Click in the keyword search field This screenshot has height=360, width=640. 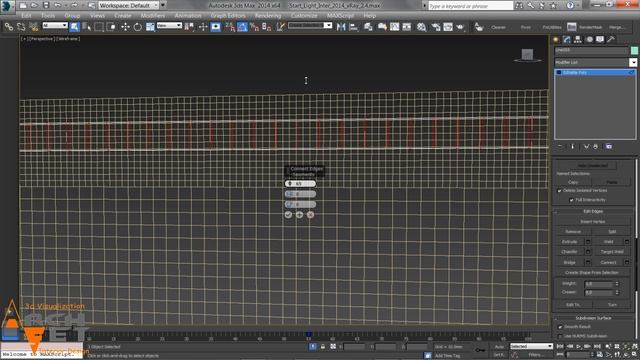tap(470, 6)
